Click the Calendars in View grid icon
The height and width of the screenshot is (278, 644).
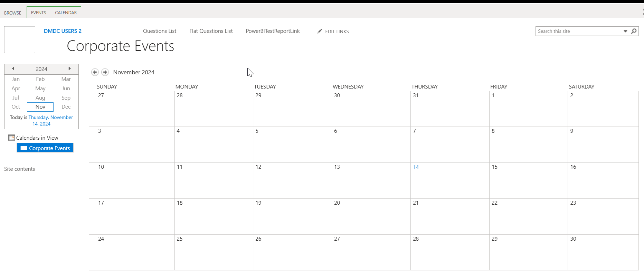pyautogui.click(x=11, y=138)
